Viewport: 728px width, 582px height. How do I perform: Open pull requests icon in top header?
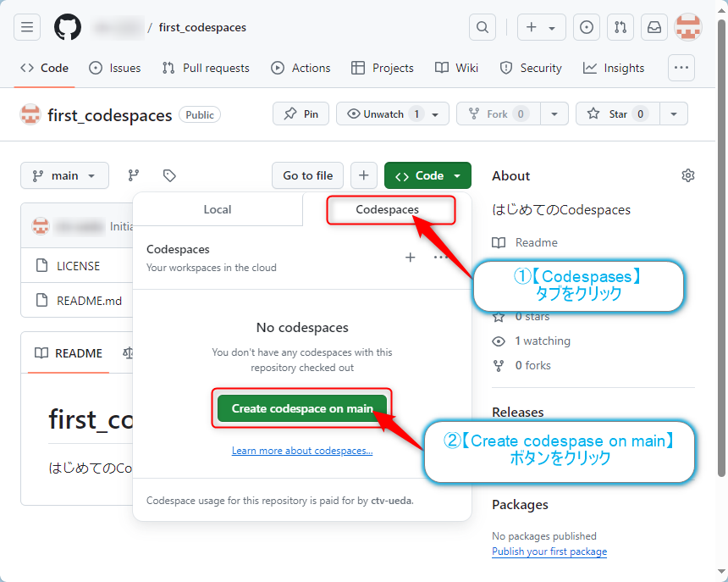click(x=620, y=27)
